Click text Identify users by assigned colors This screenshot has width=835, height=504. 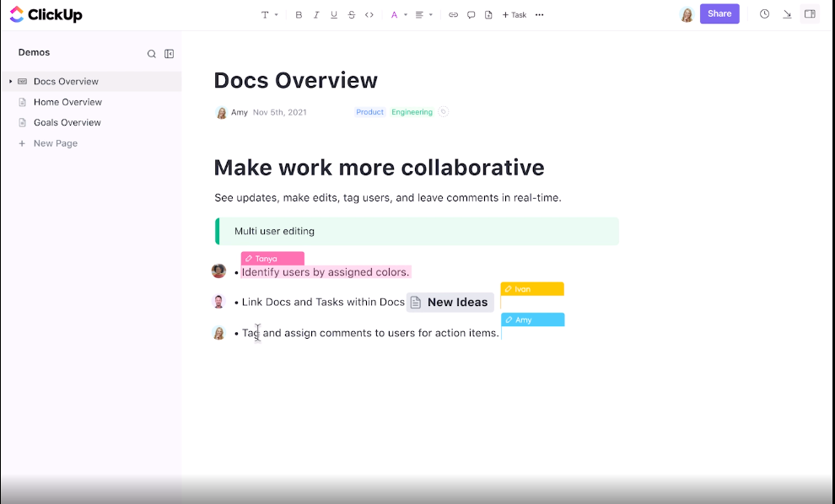[326, 272]
